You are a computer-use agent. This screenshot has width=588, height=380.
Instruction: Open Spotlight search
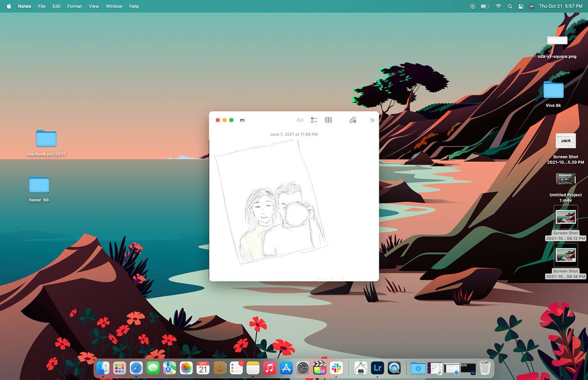coord(510,6)
